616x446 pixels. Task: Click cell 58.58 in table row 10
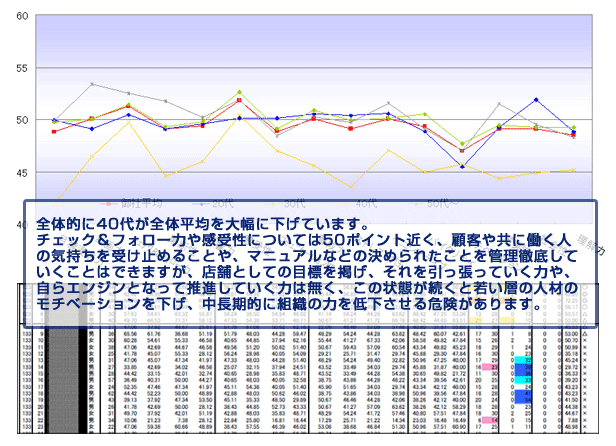(420, 340)
